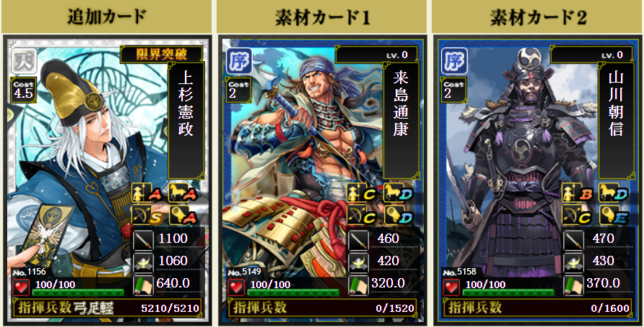Click the 天 rarity badge on 上杉憲政 card
Viewport: 644px width, 327px height.
(x=24, y=62)
